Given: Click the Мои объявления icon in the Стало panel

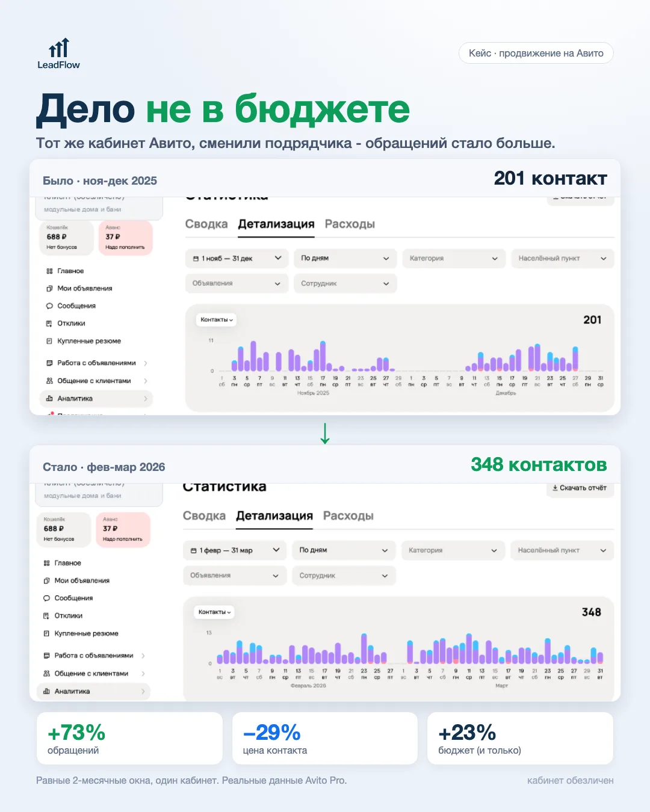Looking at the screenshot, I should (x=46, y=580).
